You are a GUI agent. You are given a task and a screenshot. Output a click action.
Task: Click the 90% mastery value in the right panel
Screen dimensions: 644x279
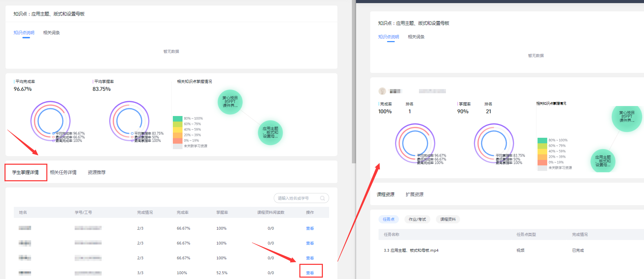(x=463, y=112)
